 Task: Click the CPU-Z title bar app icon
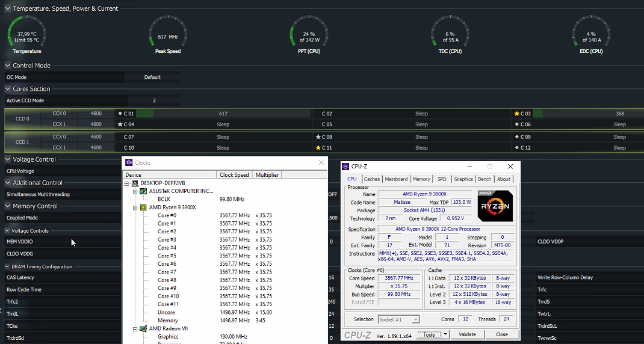pos(345,166)
